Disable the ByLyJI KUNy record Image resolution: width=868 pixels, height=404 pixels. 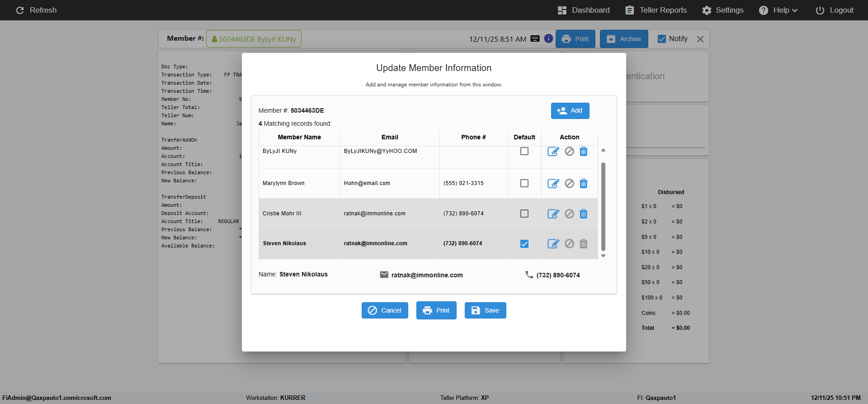click(x=570, y=152)
